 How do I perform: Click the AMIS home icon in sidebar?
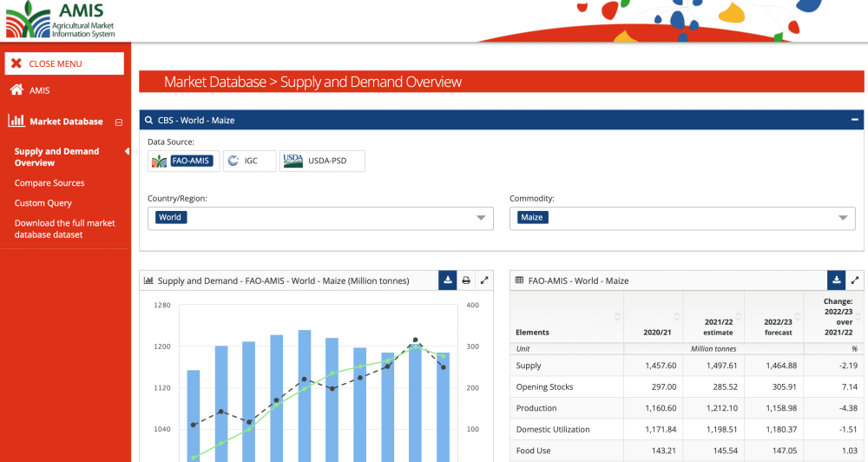point(16,90)
